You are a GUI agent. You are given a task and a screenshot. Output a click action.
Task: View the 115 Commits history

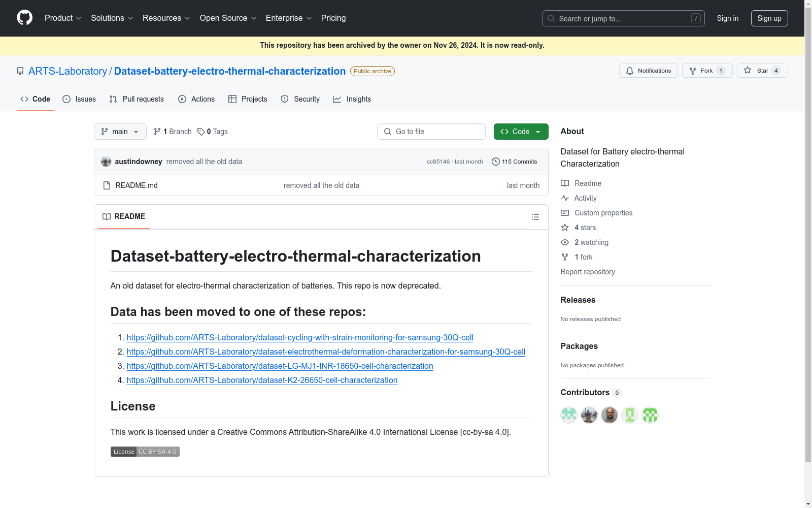click(x=515, y=162)
